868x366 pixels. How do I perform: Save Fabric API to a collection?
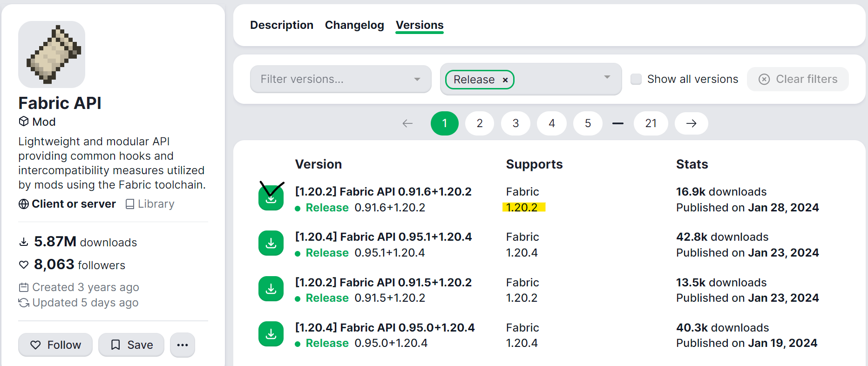(x=131, y=345)
